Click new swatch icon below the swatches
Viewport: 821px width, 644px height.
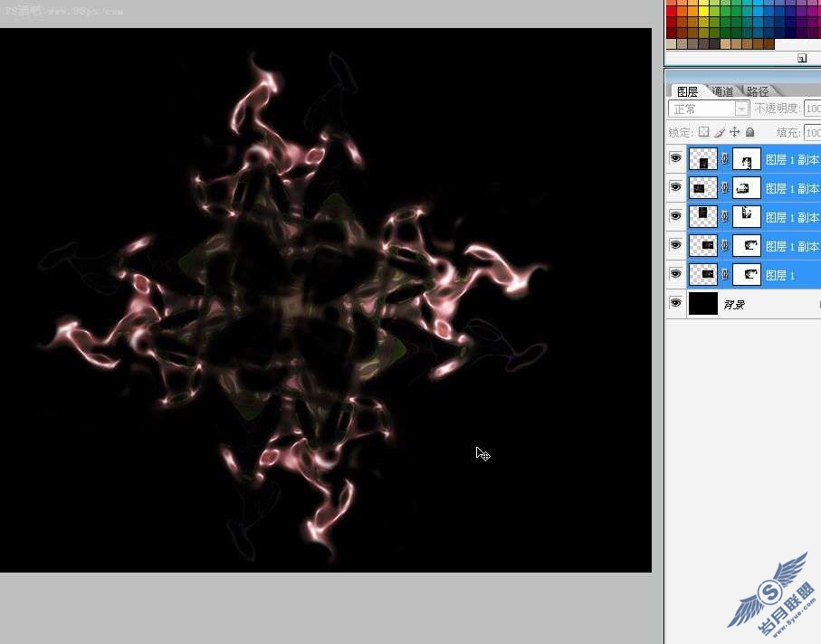point(802,58)
